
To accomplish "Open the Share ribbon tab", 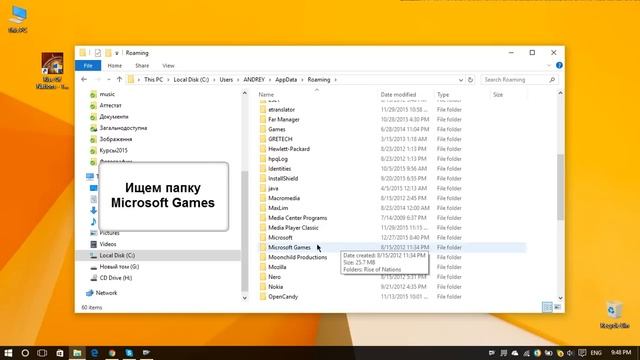I will [x=142, y=65].
